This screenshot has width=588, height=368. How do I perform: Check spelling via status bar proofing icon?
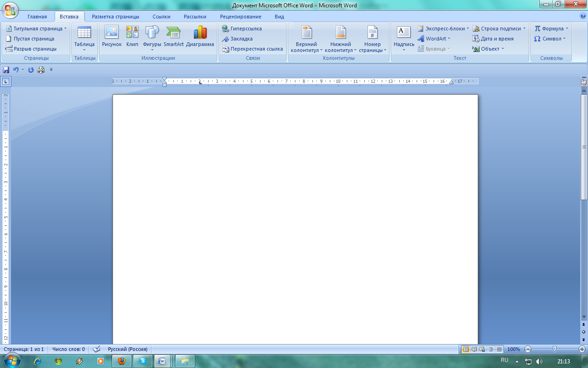pos(97,349)
